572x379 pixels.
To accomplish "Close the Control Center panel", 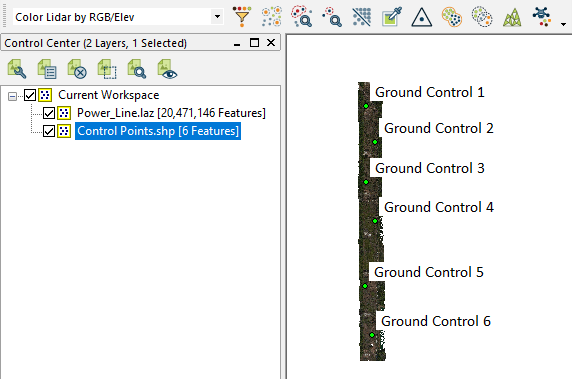I will tap(271, 43).
